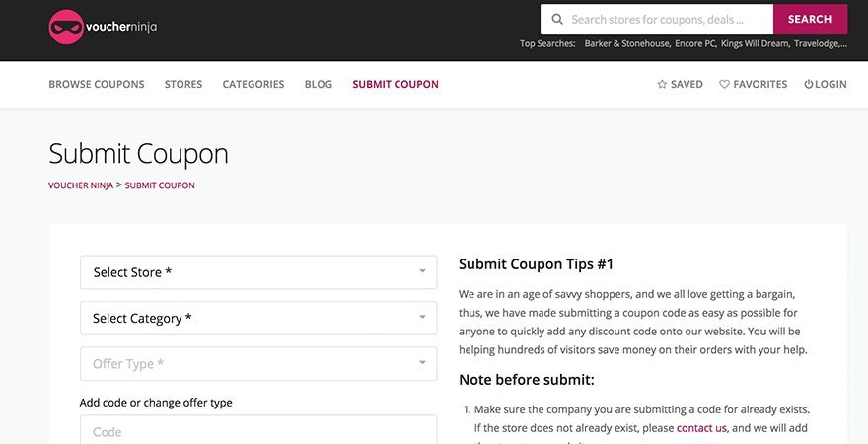Click the Favorites heart icon
This screenshot has height=444, width=868.
click(724, 85)
